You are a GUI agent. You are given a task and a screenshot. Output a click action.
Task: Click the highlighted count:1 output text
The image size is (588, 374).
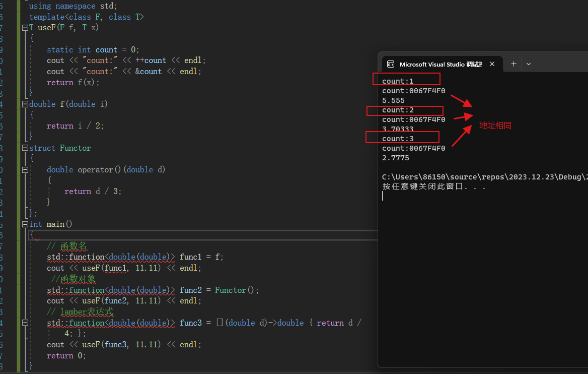pos(397,81)
